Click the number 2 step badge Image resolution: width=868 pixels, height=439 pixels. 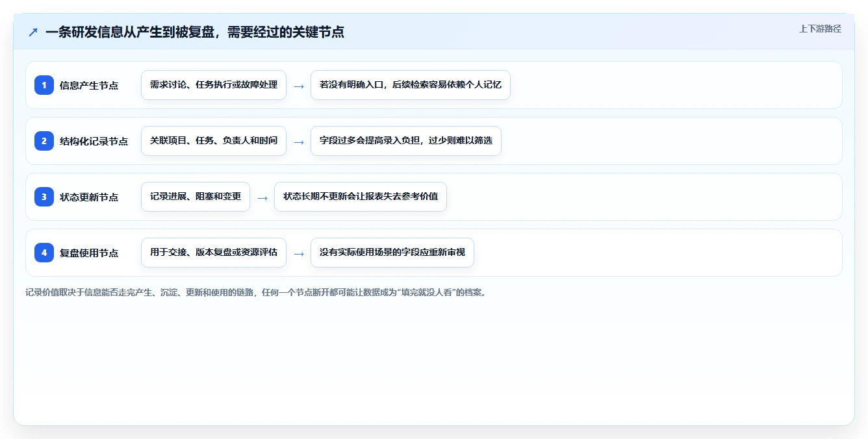click(44, 141)
